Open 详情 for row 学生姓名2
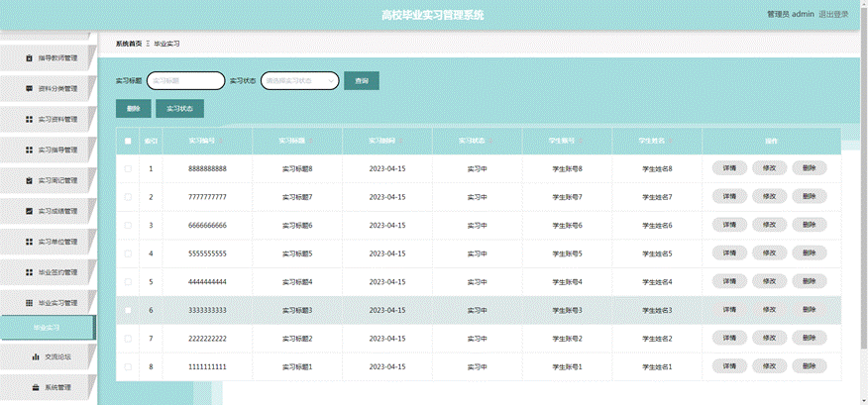The image size is (868, 405). coord(729,338)
